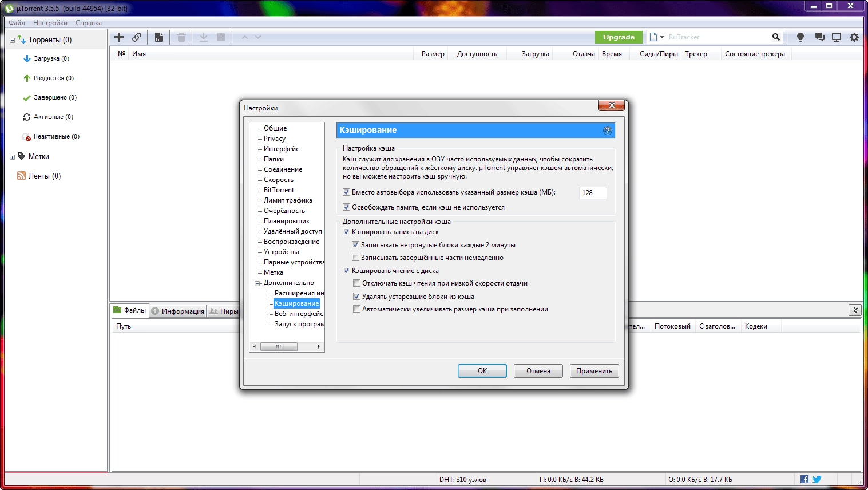Open the search engine dropdown arrow
This screenshot has height=490, width=868.
point(662,37)
